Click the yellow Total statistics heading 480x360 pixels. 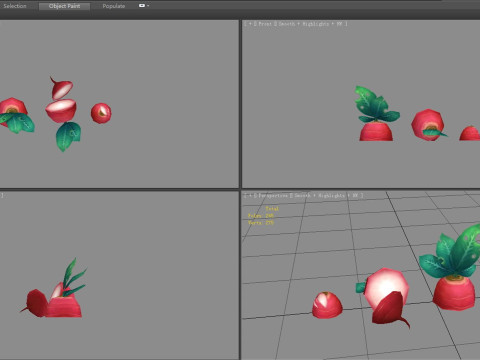(272, 209)
